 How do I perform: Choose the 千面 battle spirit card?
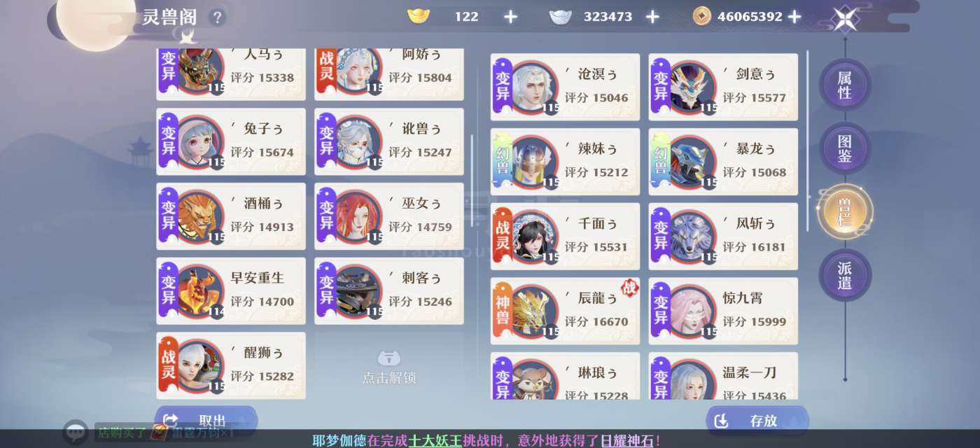coord(565,234)
